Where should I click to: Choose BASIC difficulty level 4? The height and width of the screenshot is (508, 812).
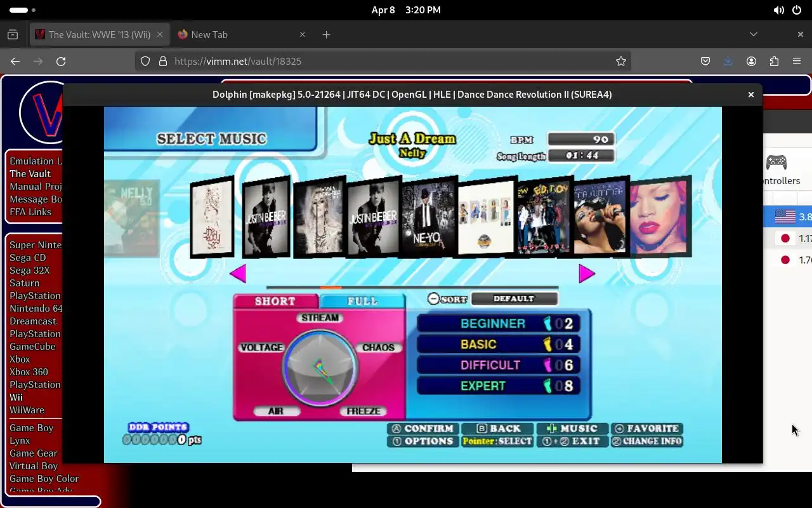(x=498, y=344)
